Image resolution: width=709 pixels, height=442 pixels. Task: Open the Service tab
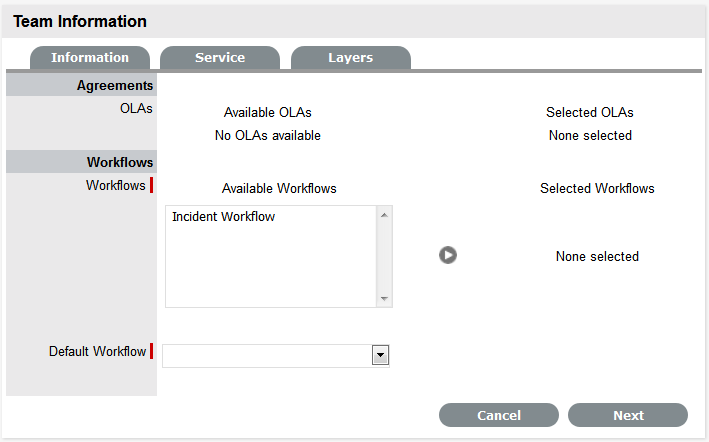pos(220,58)
